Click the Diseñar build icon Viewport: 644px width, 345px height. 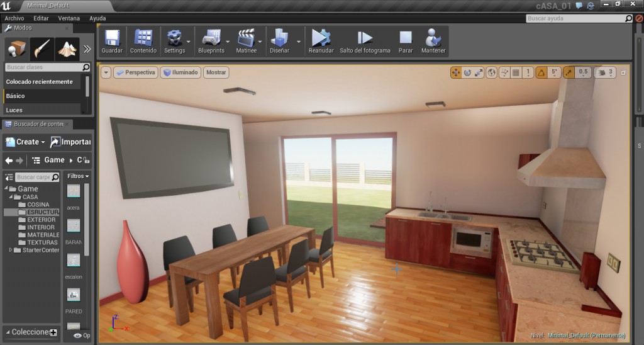[279, 38]
